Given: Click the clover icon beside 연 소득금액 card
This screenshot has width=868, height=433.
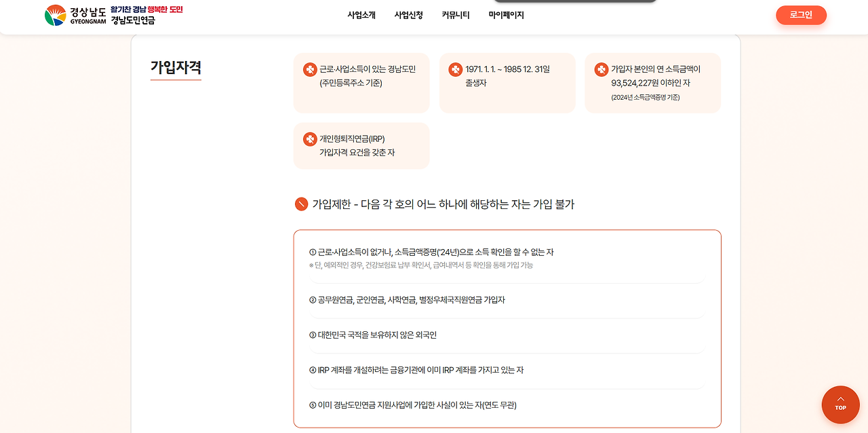Looking at the screenshot, I should click(601, 69).
